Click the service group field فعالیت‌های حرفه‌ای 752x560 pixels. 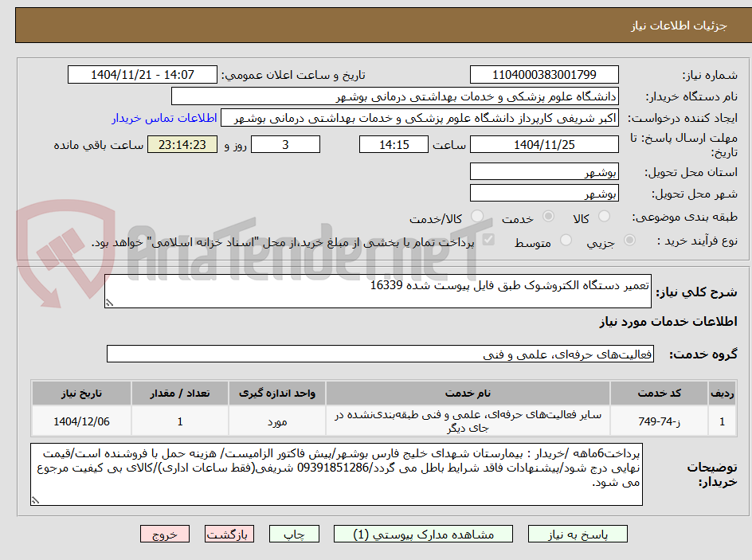[380, 354]
